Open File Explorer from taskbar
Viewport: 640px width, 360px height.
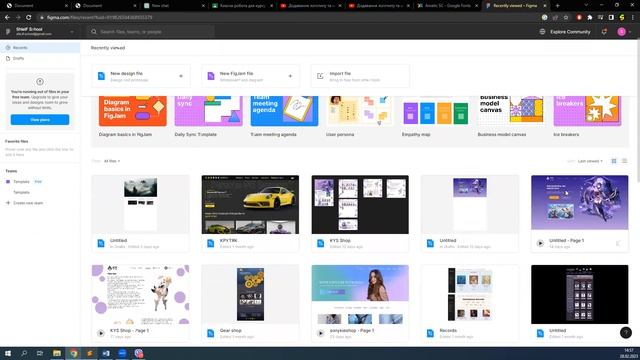(x=57, y=353)
